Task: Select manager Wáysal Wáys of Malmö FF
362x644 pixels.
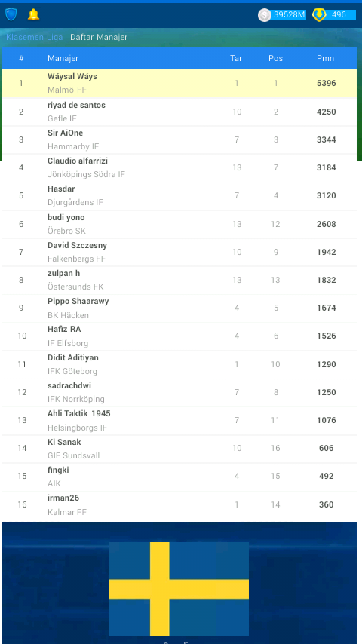Action: point(179,84)
